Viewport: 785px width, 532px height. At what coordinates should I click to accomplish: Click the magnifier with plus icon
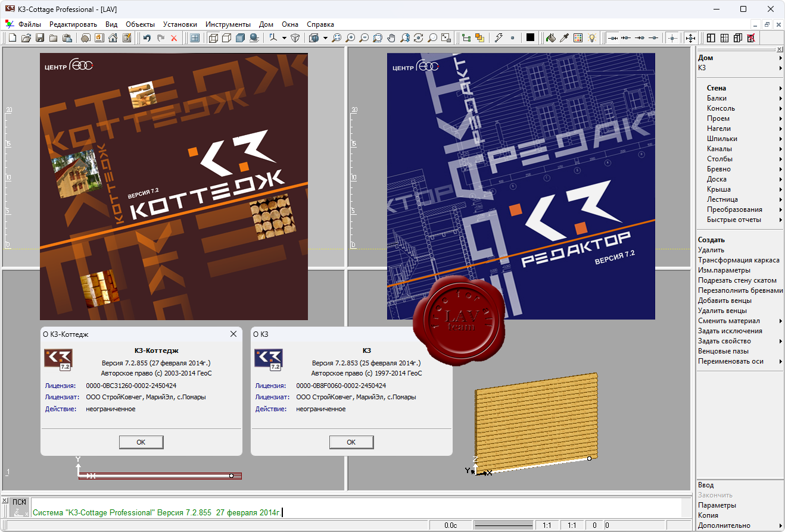350,38
